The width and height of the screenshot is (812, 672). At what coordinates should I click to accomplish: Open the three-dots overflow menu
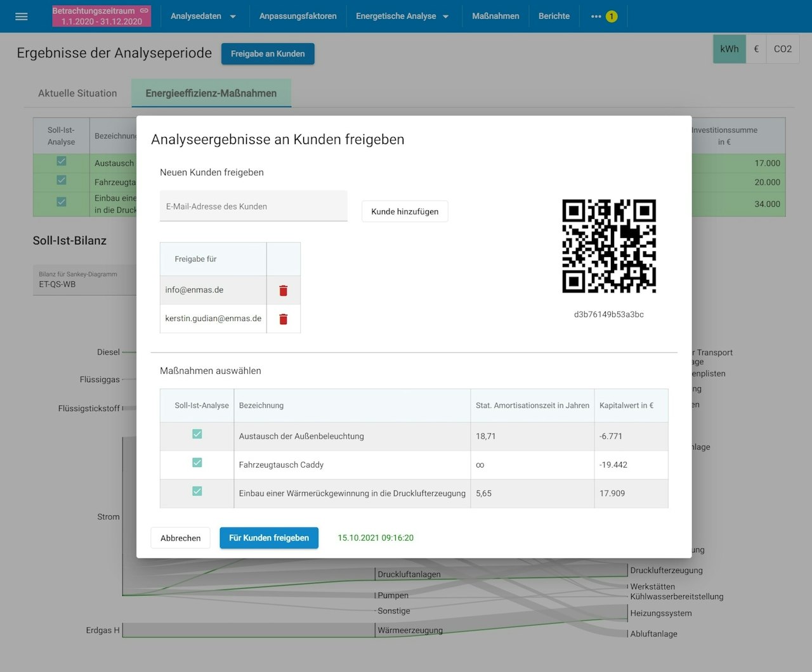coord(596,16)
